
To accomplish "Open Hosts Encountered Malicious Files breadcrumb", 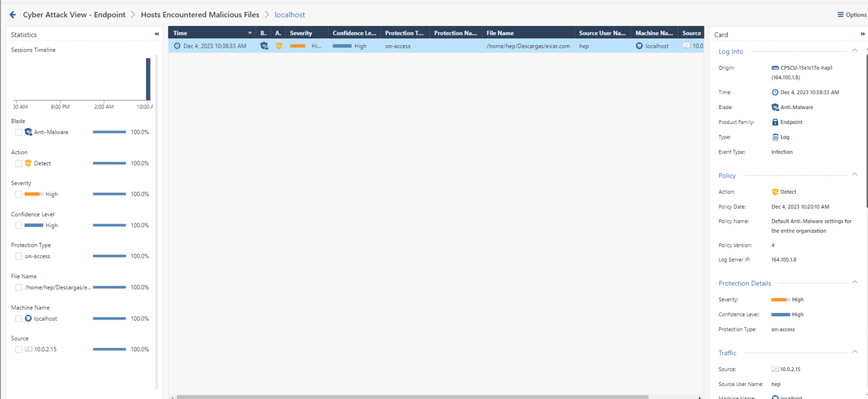I will 200,14.
